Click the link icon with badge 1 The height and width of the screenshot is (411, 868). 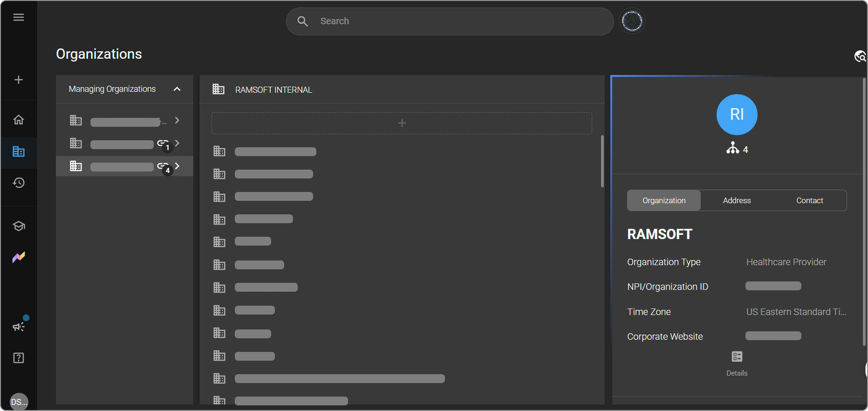pyautogui.click(x=163, y=144)
